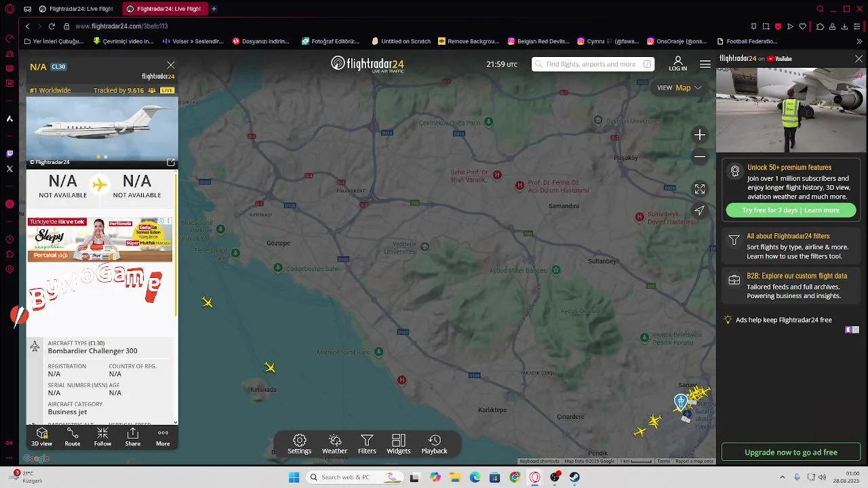Show hidden system tray icons
The image size is (868, 488).
tap(782, 477)
